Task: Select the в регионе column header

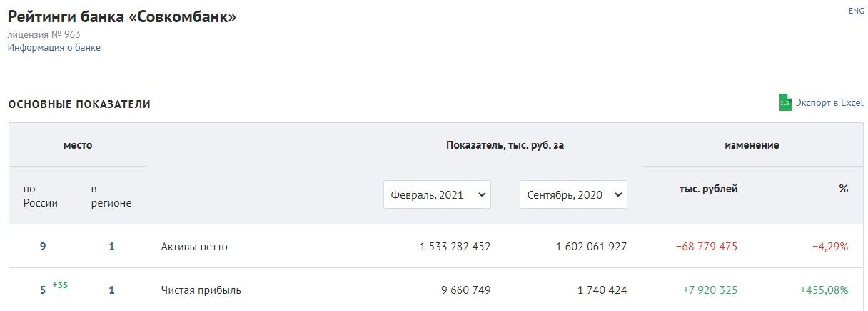Action: pyautogui.click(x=111, y=196)
